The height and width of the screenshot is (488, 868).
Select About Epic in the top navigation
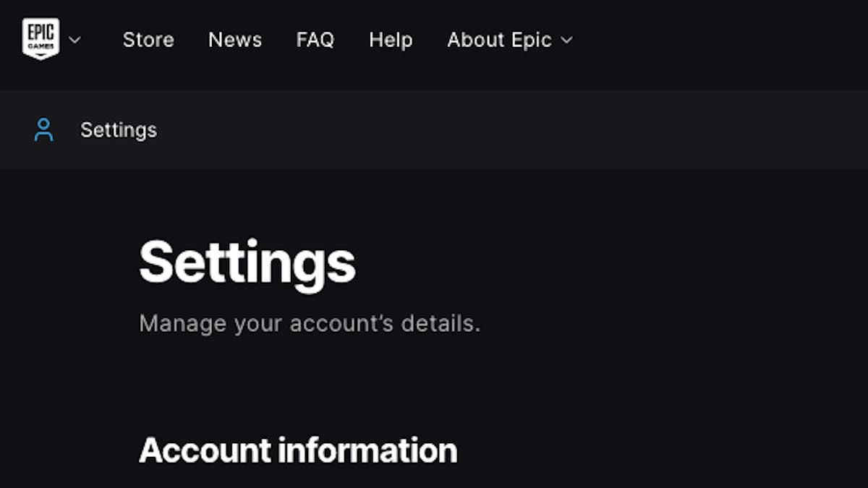499,40
